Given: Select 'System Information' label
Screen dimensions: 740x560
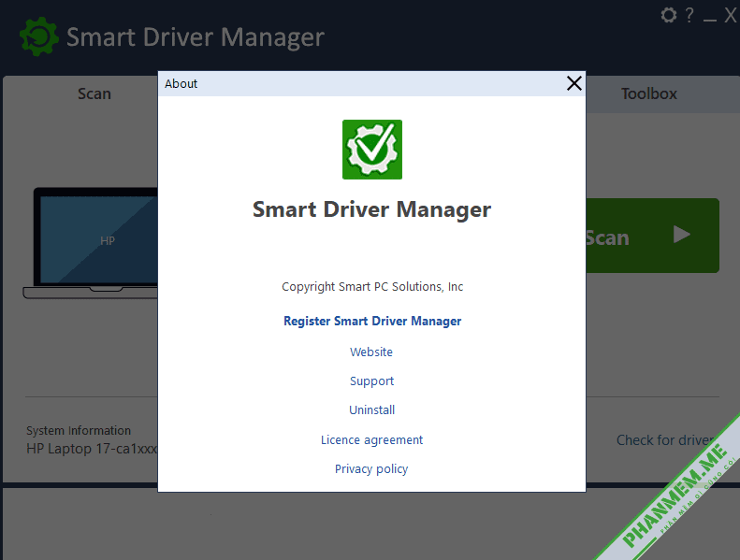Looking at the screenshot, I should click(x=79, y=430).
